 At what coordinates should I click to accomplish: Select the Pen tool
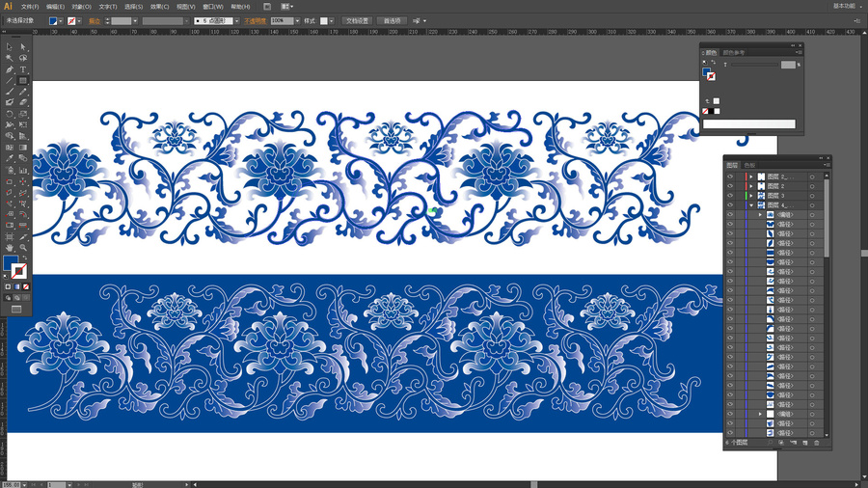tap(10, 69)
